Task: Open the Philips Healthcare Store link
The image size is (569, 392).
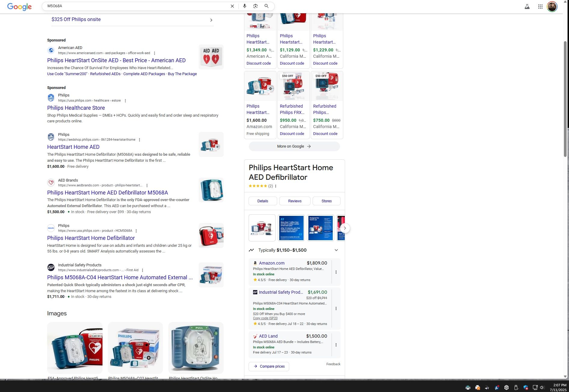Action: (76, 108)
